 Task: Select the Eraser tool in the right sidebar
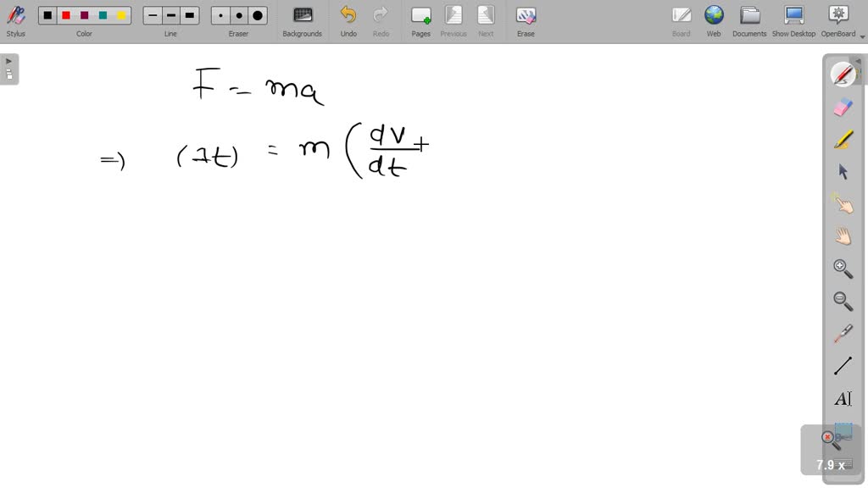coord(842,107)
